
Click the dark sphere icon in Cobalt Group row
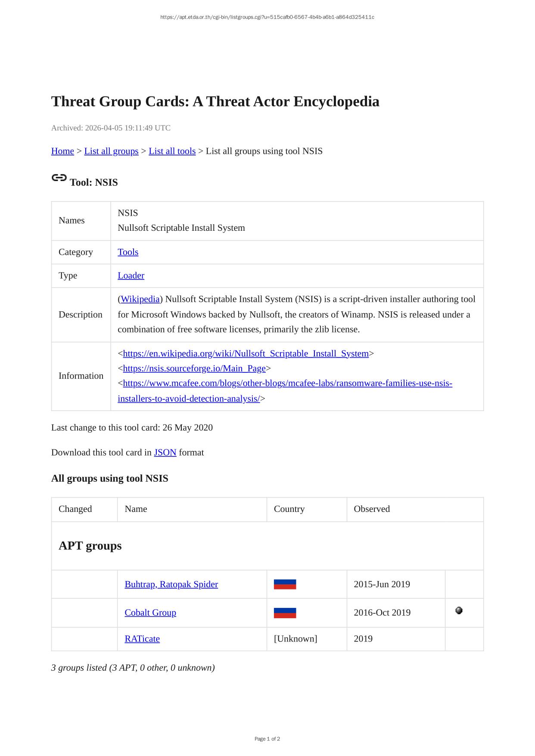point(459,610)
